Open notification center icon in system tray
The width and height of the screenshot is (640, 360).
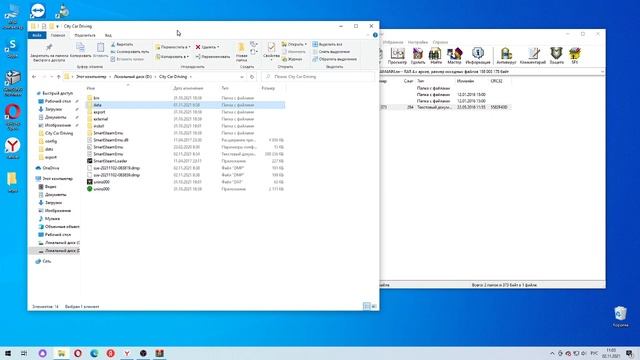coord(629,353)
